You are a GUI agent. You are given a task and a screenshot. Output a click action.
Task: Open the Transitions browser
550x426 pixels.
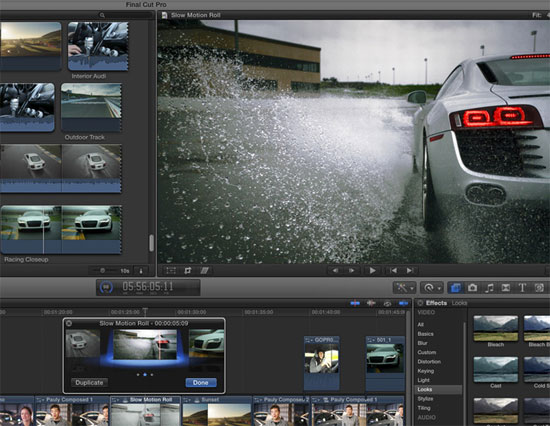(505, 288)
